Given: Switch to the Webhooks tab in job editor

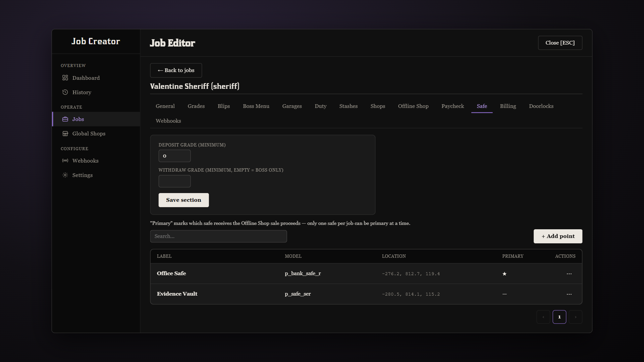Looking at the screenshot, I should coord(168,121).
